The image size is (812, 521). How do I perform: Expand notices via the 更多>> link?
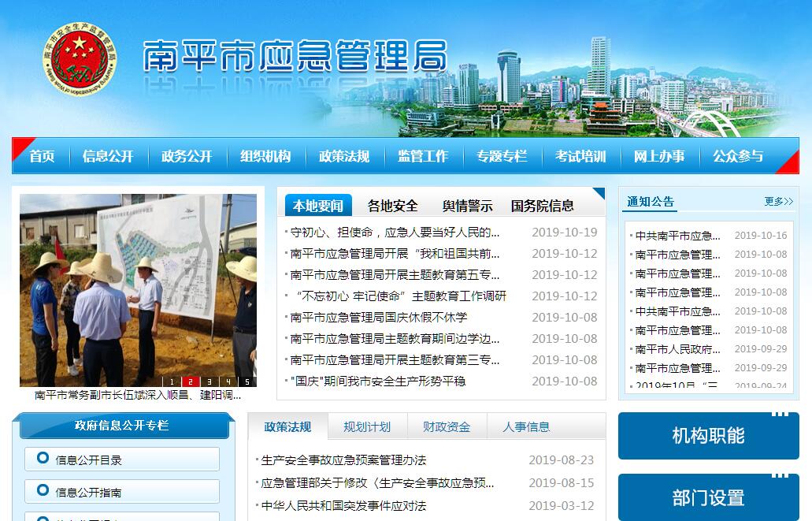778,202
